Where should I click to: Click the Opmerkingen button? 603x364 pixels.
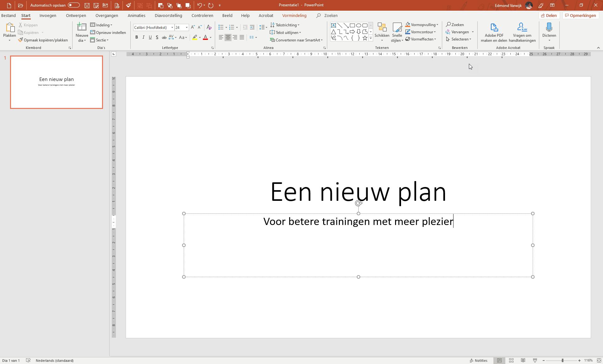580,15
